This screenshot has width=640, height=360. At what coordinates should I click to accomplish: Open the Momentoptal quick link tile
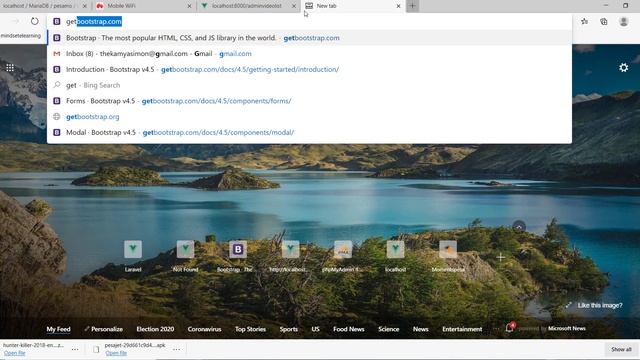[448, 249]
